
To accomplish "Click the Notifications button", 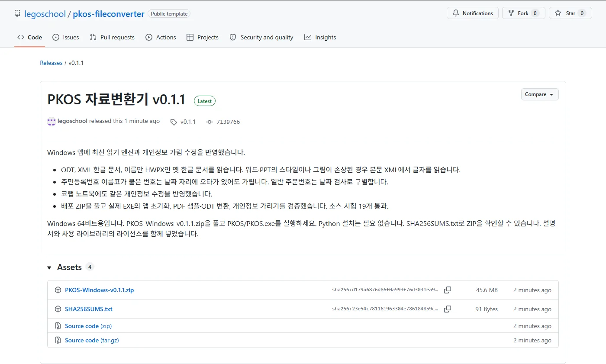I will click(473, 13).
